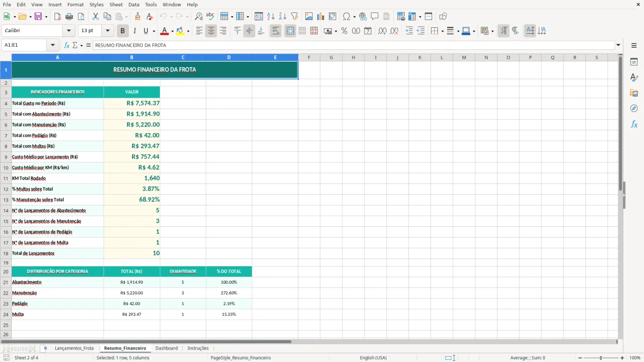Viewport: 644px width, 362px height.
Task: Insert Chart toolbar icon
Action: (x=321, y=17)
